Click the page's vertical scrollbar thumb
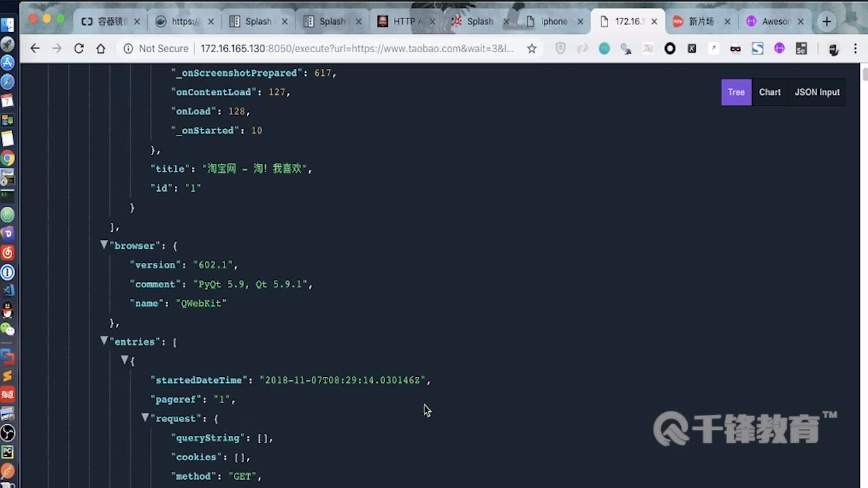 (x=865, y=73)
